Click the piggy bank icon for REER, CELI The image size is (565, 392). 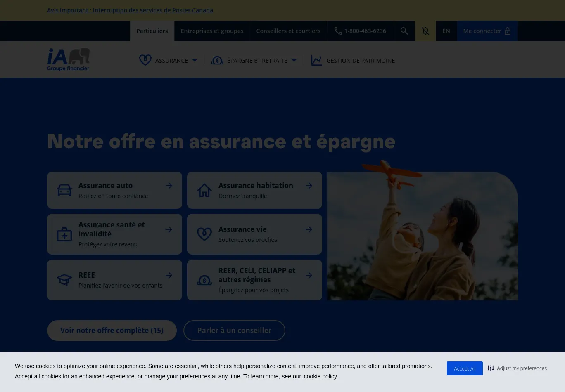coord(204,280)
